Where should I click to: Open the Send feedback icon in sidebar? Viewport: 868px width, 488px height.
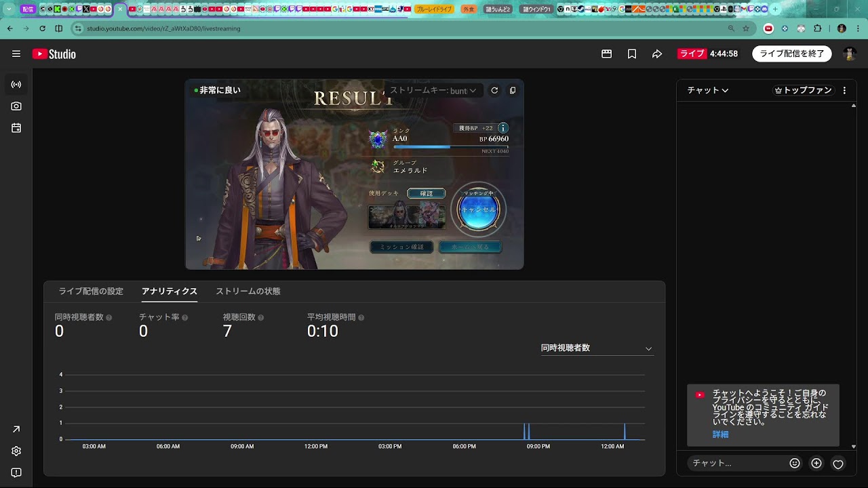click(16, 472)
